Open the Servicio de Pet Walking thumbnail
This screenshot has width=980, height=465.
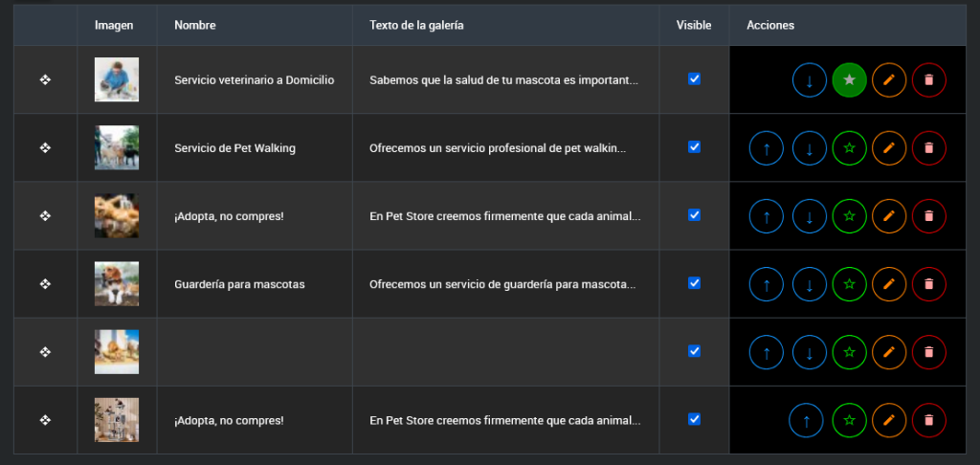pos(117,148)
